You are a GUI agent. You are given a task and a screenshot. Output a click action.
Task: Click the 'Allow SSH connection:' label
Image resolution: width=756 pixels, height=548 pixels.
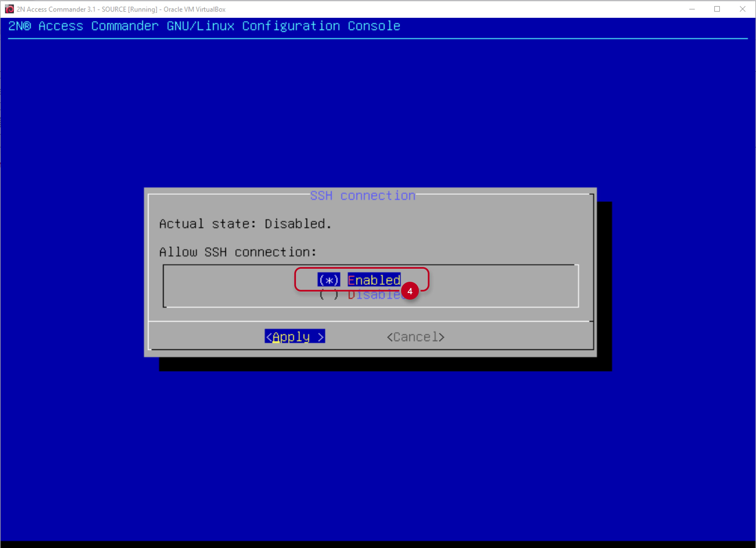pyautogui.click(x=238, y=252)
